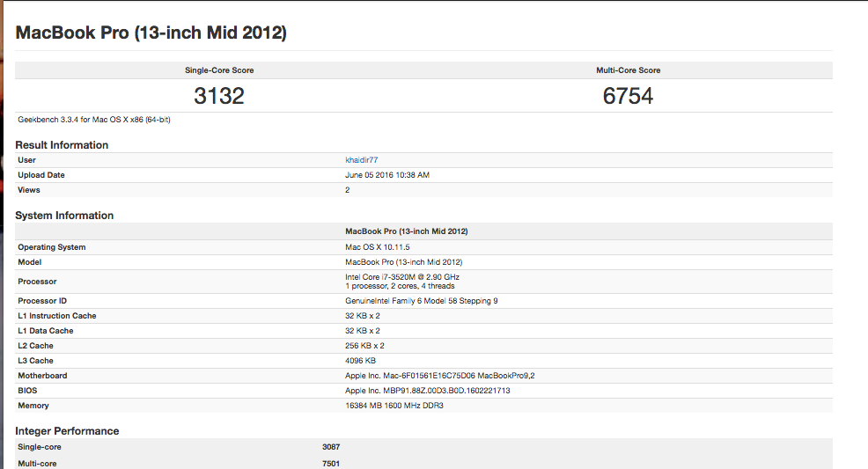Screen dimensions: 868x469
Task: Click the L3 Cache label
Action: tap(35, 361)
